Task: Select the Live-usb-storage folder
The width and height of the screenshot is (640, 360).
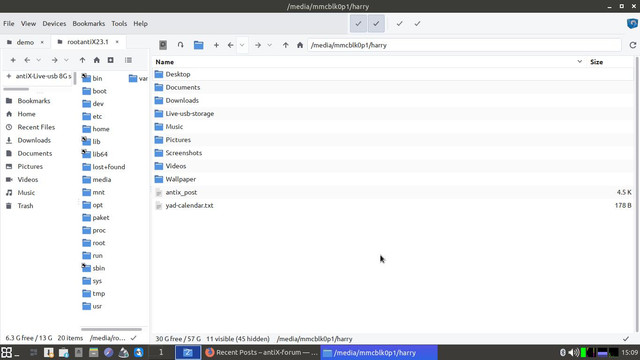Action: click(x=189, y=114)
